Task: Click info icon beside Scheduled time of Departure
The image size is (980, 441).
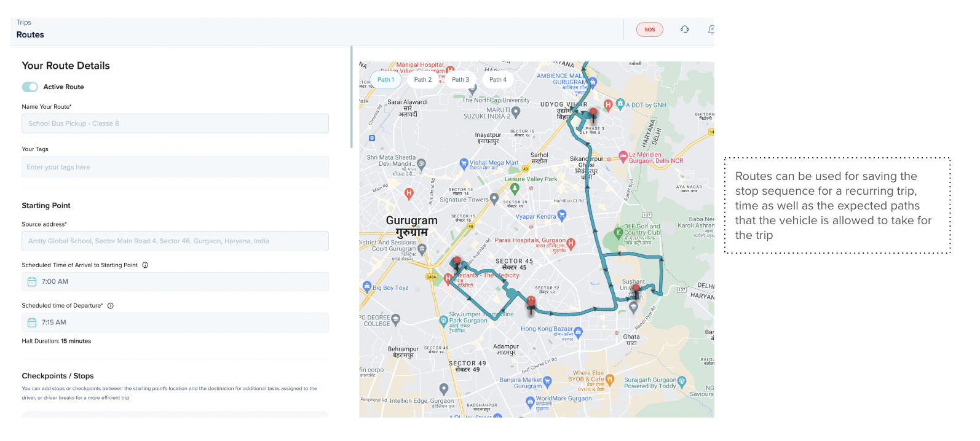Action: click(x=111, y=306)
